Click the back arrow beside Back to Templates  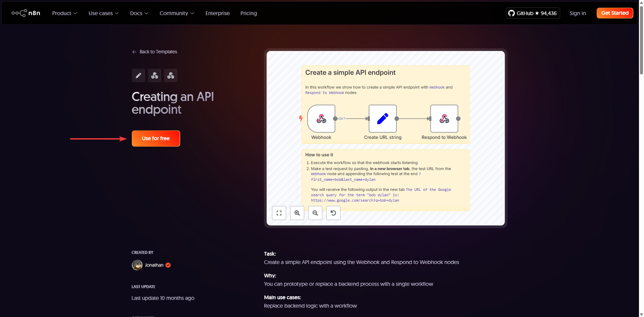[134, 52]
